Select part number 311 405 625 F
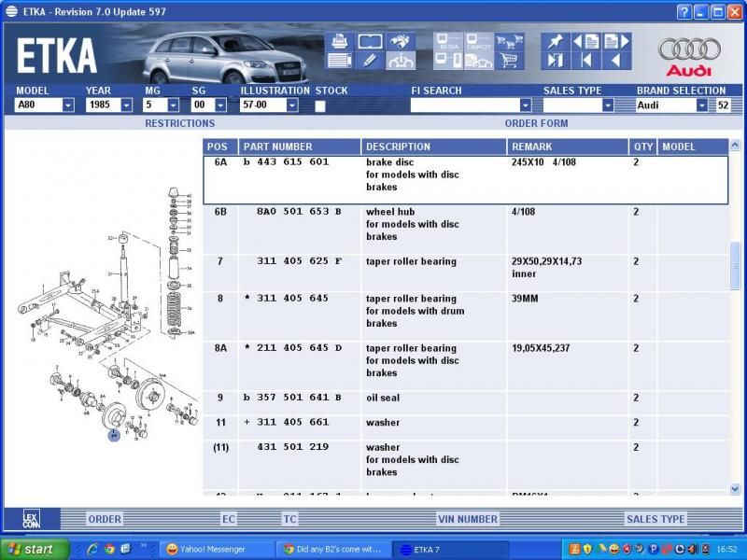 (x=299, y=261)
